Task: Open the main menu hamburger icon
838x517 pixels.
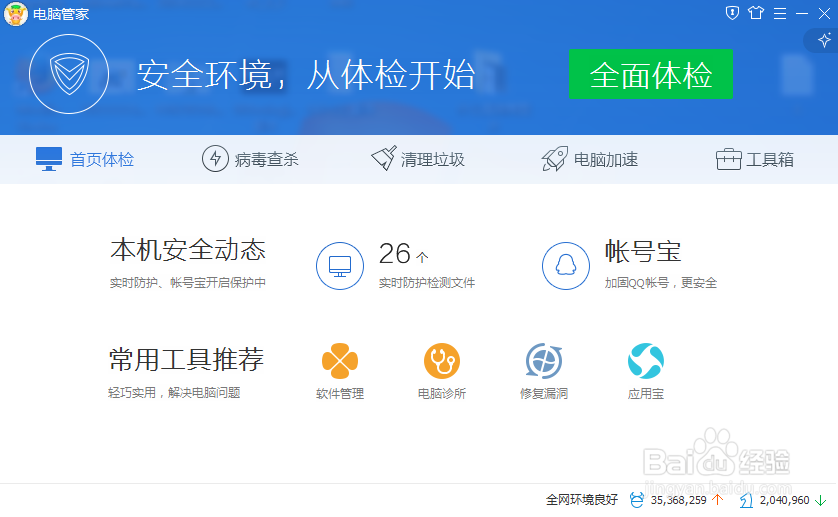Action: tap(780, 13)
